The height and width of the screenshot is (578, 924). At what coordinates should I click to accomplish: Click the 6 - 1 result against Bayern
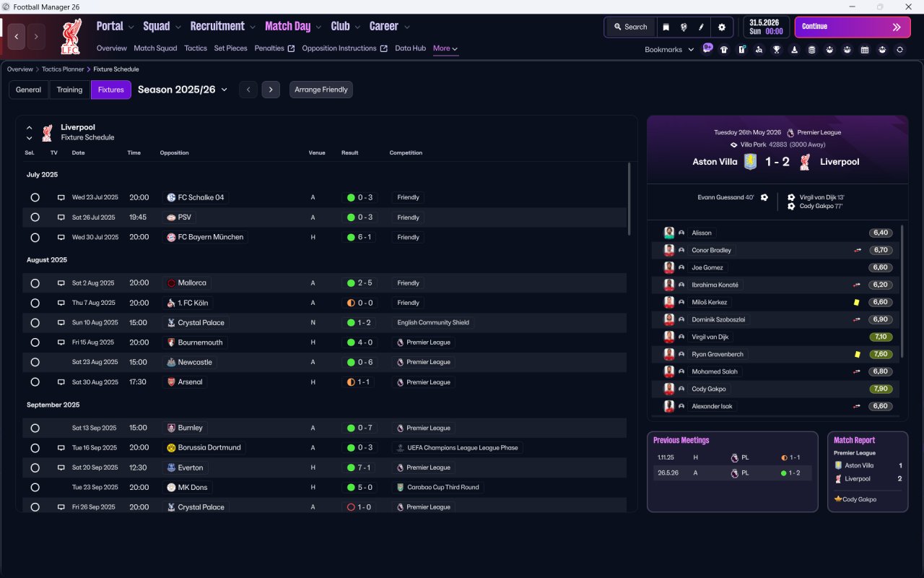pyautogui.click(x=358, y=237)
